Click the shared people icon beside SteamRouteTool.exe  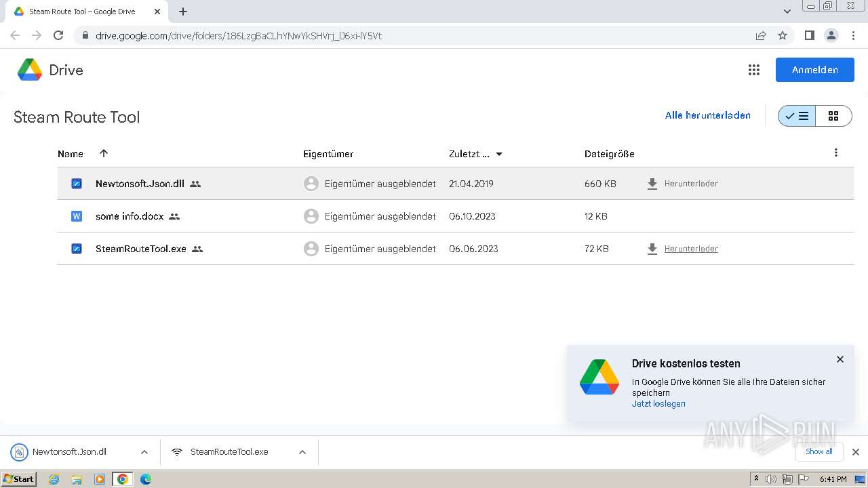(197, 249)
